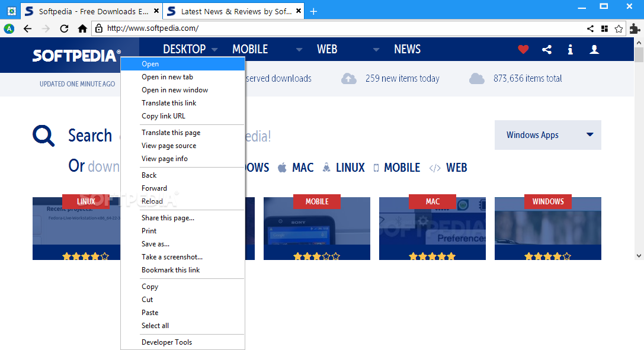Choose Back in context menu
This screenshot has height=350, width=644.
[x=182, y=175]
